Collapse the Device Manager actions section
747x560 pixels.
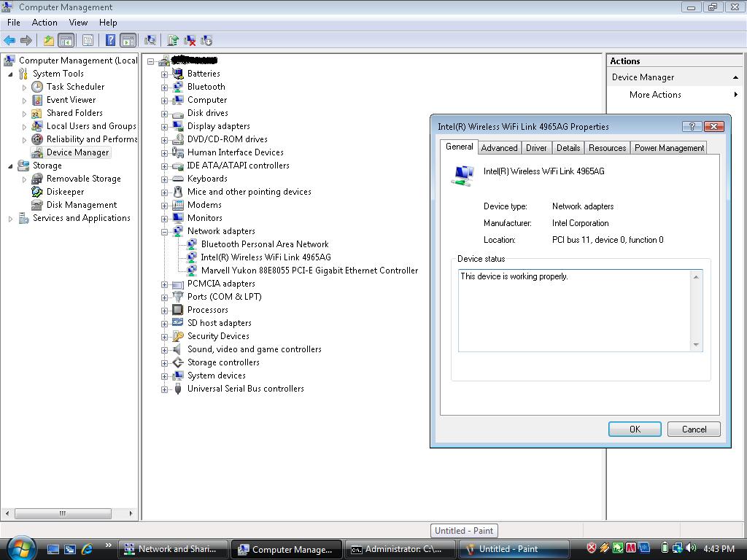tap(735, 77)
